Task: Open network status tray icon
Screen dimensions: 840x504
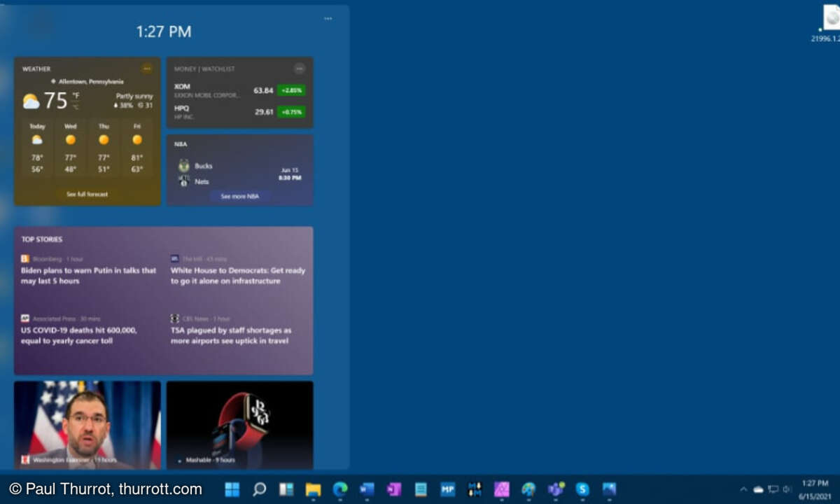Action: (x=773, y=489)
